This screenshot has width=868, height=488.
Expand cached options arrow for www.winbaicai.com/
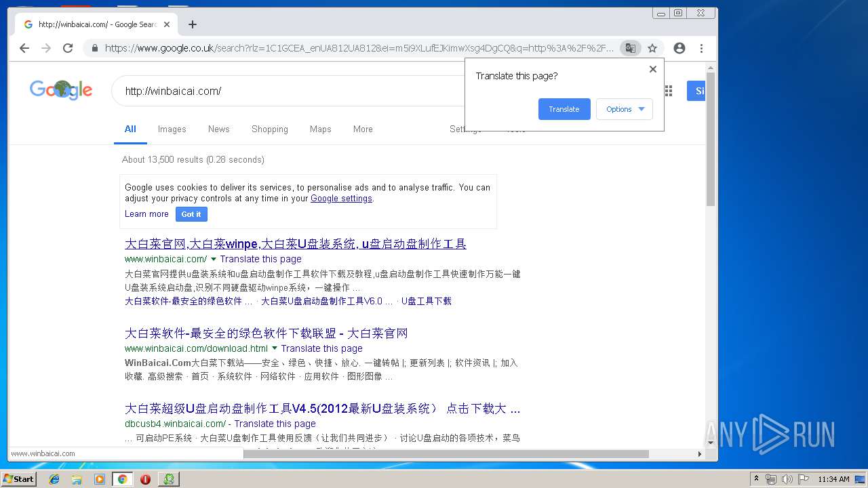click(x=214, y=259)
